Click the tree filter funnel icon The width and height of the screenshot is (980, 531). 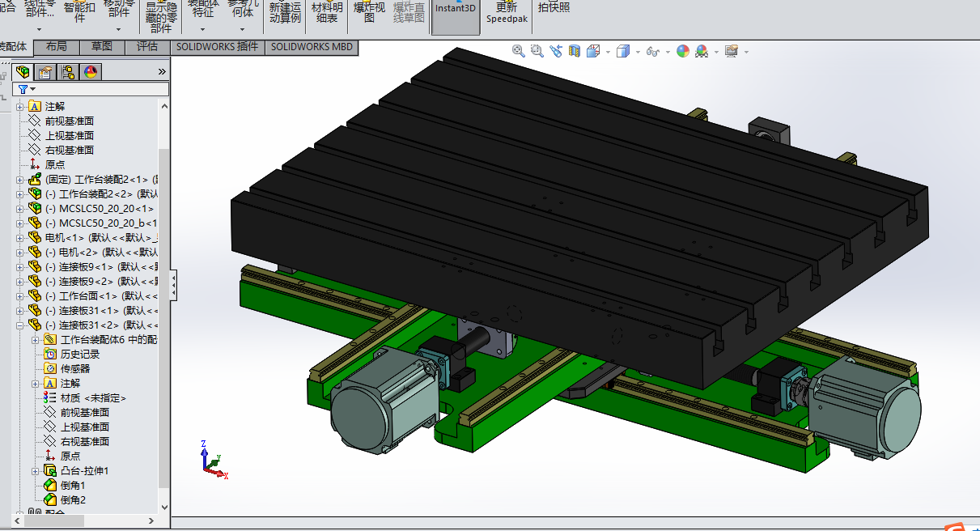tap(23, 89)
